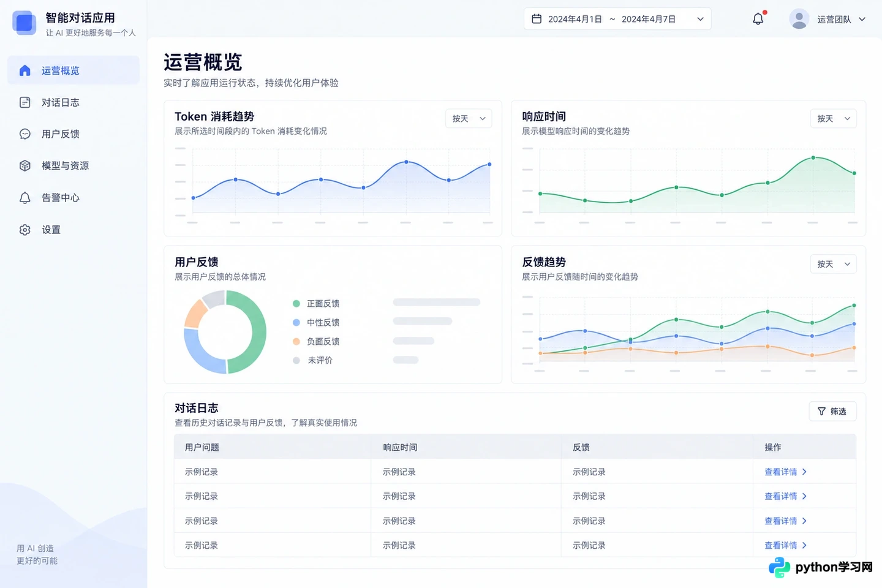Click the app logo icon beside 智能对话应用
Viewport: 882px width, 588px height.
[x=24, y=23]
